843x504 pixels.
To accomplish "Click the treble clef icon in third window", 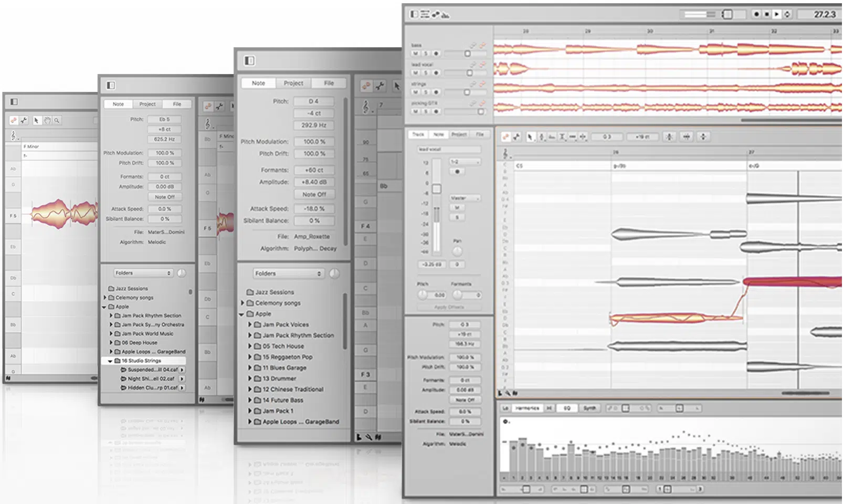I will 366,107.
